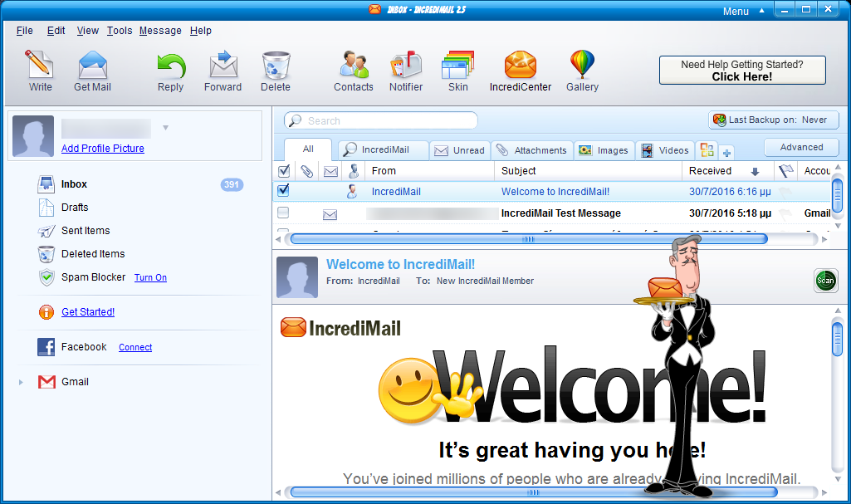Open the View menu
Viewport: 851px width, 504px height.
87,31
